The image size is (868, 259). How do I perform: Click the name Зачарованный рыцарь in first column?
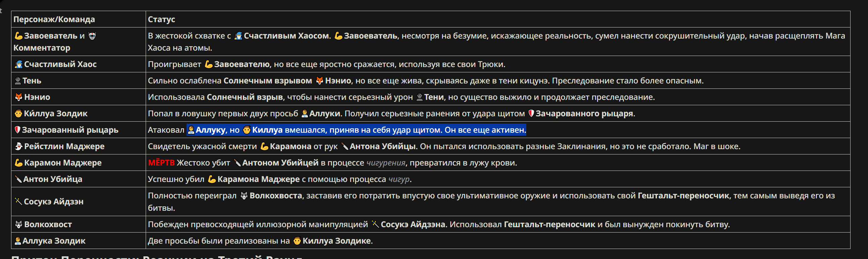tap(70, 130)
